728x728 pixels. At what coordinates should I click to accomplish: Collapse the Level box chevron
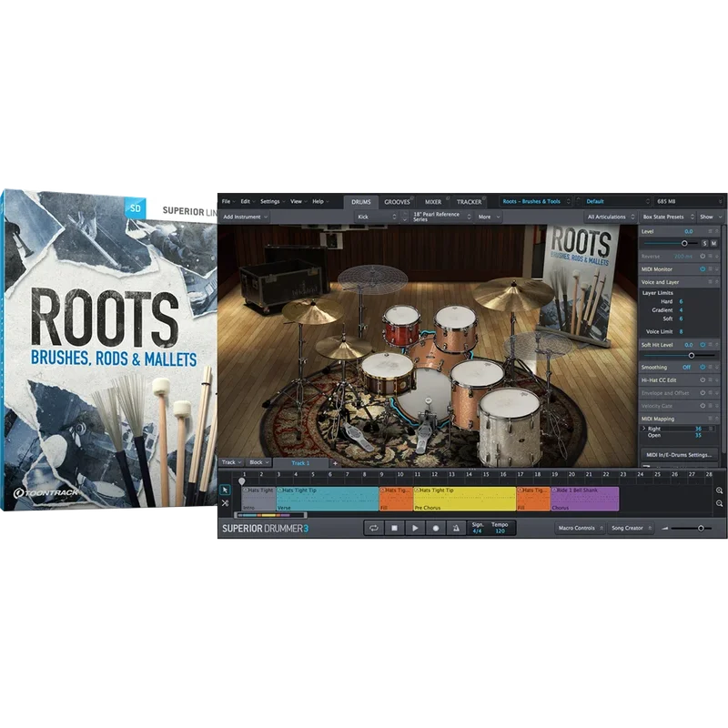tap(717, 231)
